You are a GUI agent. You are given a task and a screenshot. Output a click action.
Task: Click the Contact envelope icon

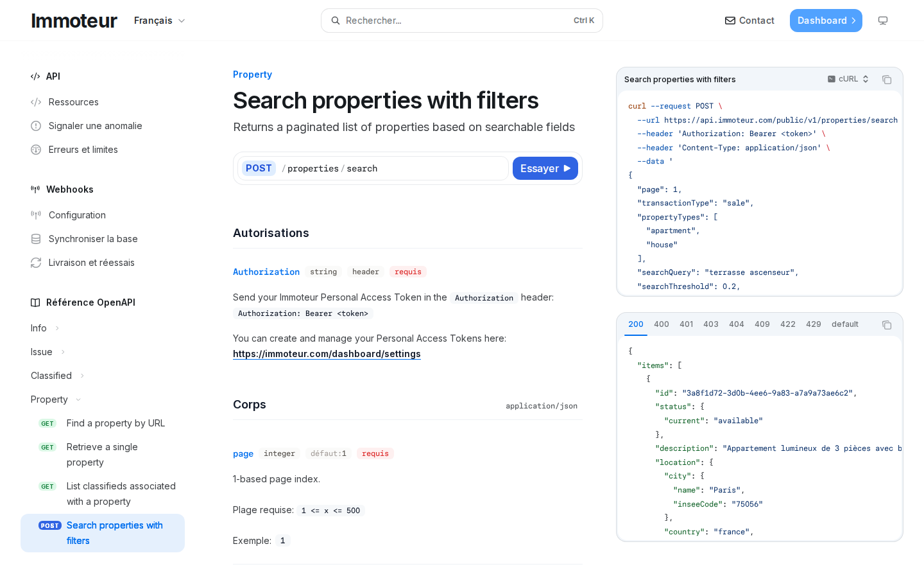click(x=730, y=21)
